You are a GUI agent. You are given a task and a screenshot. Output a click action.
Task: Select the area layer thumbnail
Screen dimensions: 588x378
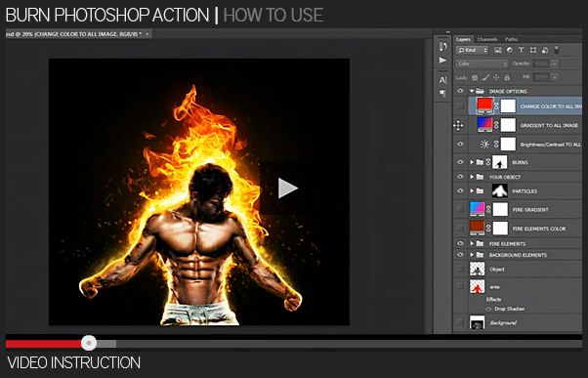point(477,286)
